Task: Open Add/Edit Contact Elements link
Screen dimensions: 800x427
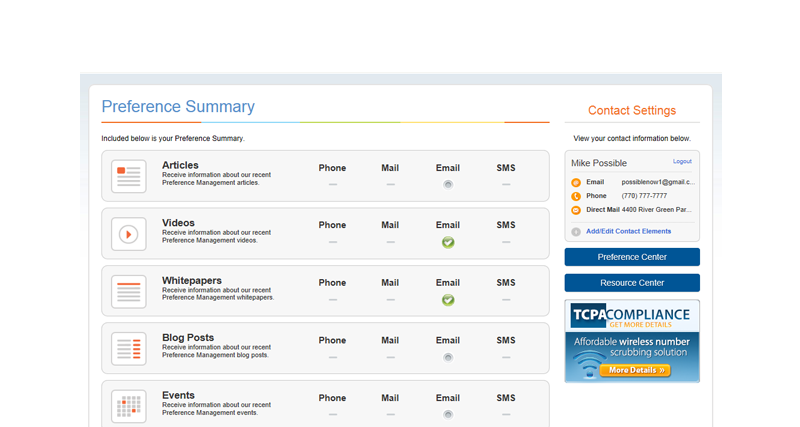Action: point(629,231)
